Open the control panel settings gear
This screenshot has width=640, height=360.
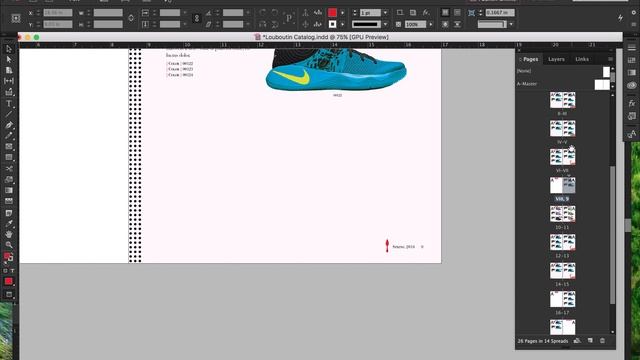click(x=634, y=13)
